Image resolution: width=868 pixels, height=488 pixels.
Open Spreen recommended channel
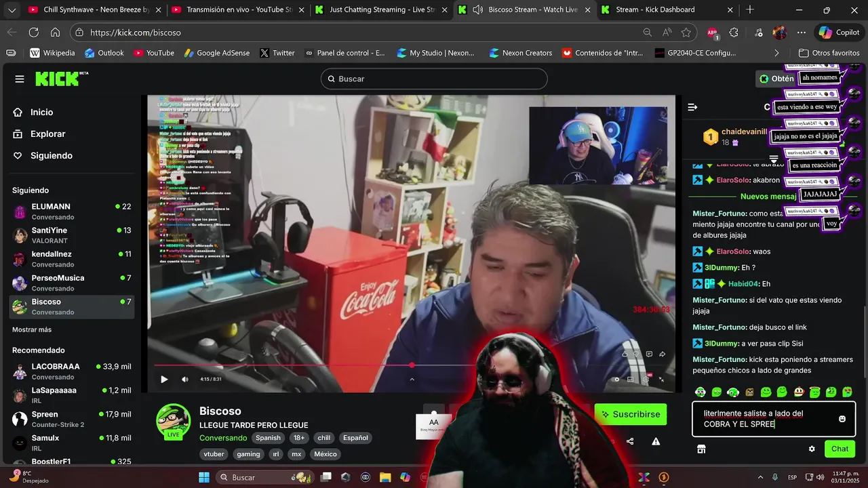pyautogui.click(x=73, y=419)
